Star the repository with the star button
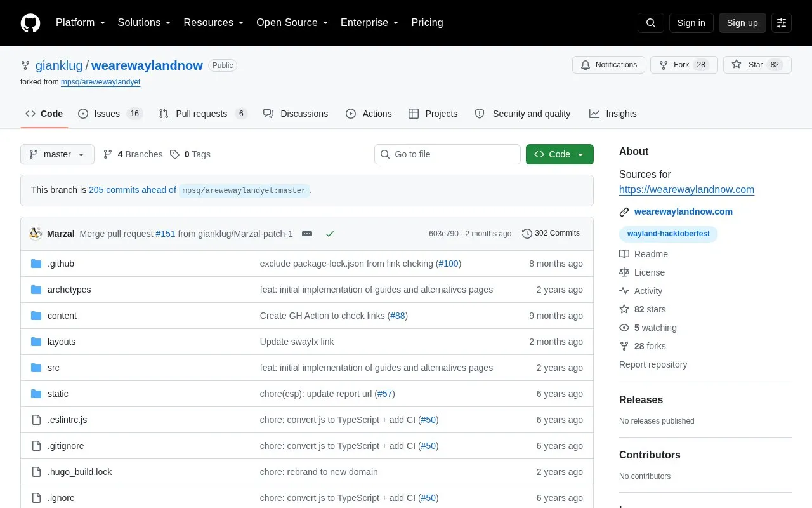The image size is (812, 508). coord(757,65)
